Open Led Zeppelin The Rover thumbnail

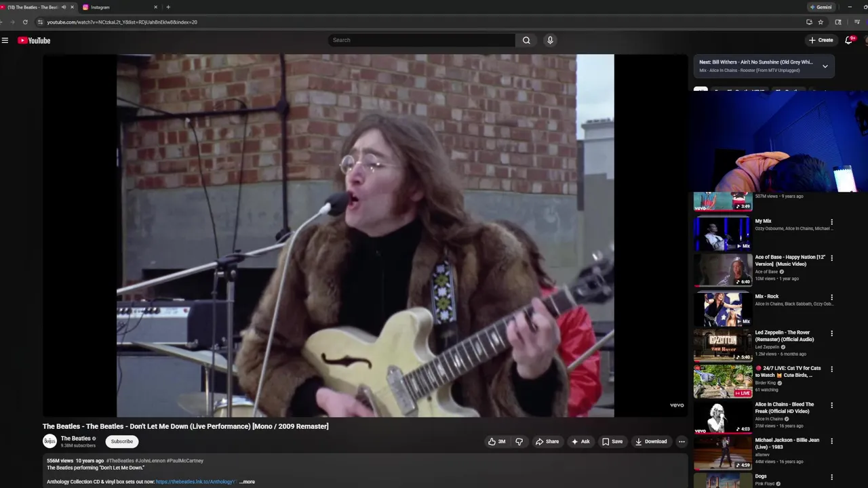tap(723, 345)
